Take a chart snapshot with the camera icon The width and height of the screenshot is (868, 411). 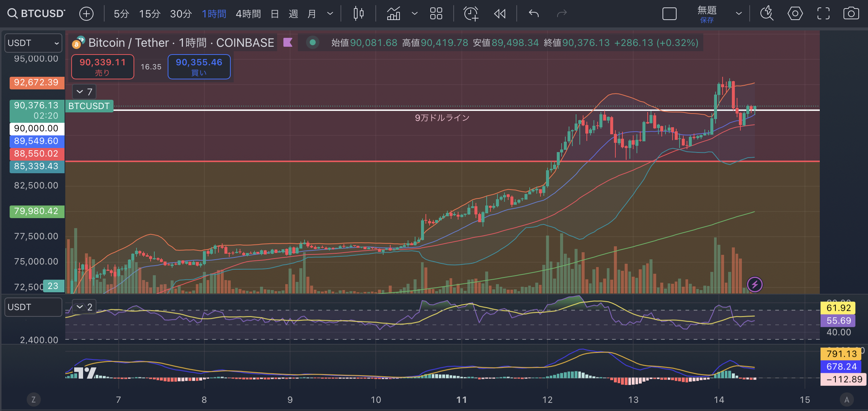click(x=851, y=14)
